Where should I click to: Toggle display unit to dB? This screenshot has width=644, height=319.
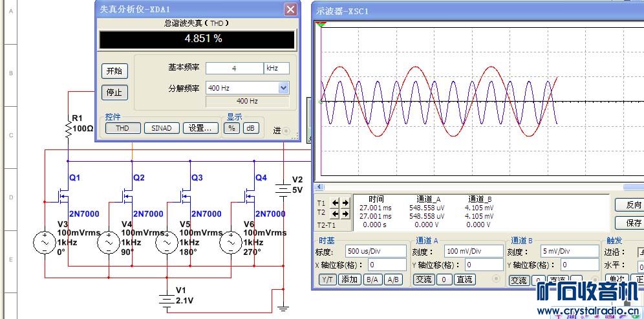pyautogui.click(x=250, y=128)
